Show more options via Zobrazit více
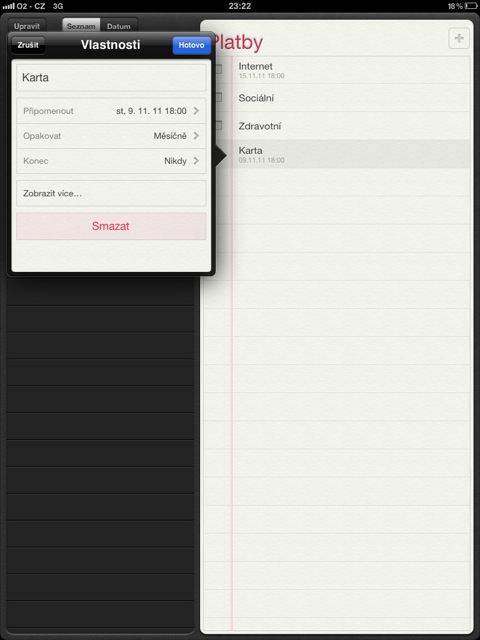480x640 pixels. point(111,193)
